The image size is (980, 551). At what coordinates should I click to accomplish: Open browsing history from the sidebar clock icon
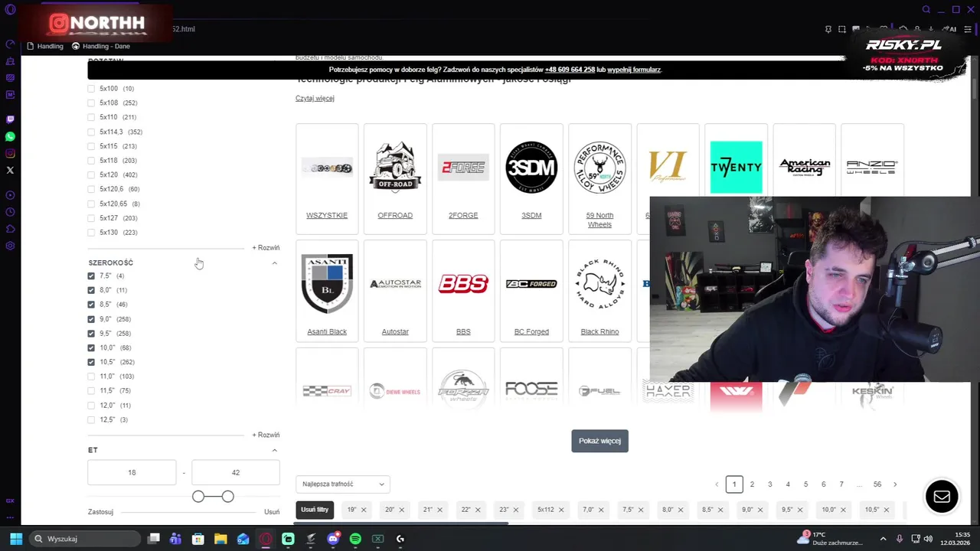[10, 212]
